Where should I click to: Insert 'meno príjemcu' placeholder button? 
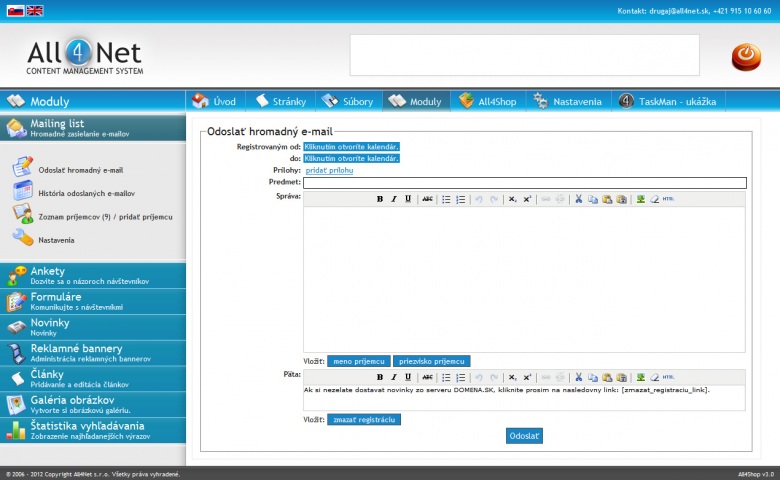point(358,361)
